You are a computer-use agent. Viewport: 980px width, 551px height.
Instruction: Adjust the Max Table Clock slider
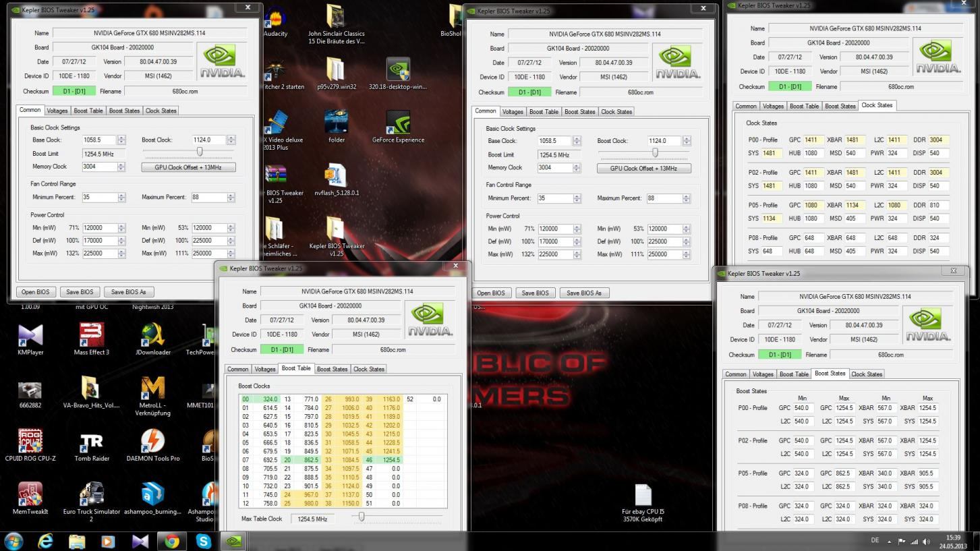362,517
